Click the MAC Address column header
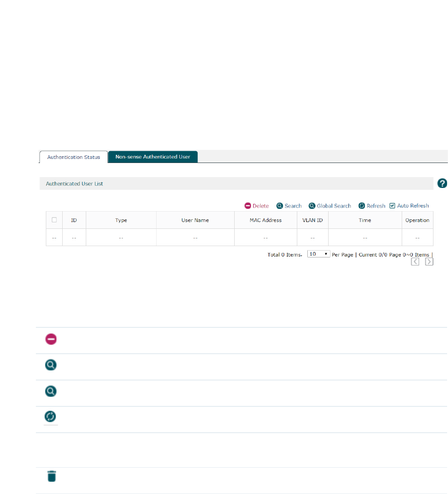The height and width of the screenshot is (494, 448). click(x=266, y=220)
